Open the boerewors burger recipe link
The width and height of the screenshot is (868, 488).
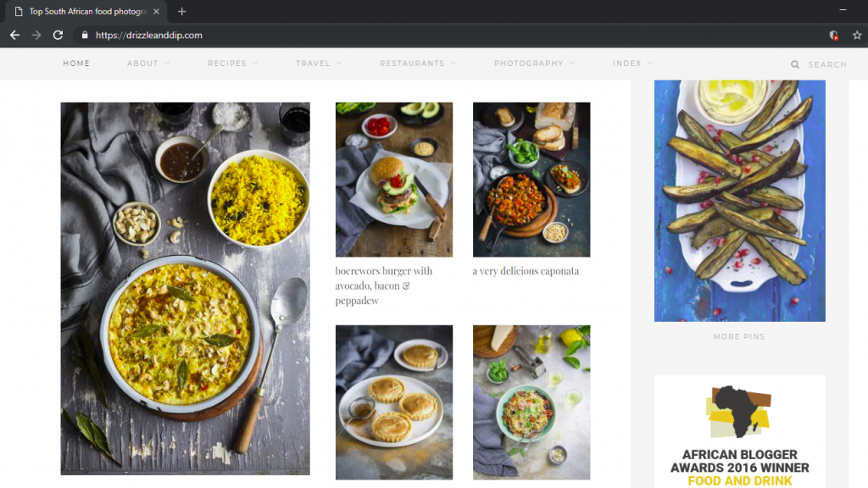384,286
